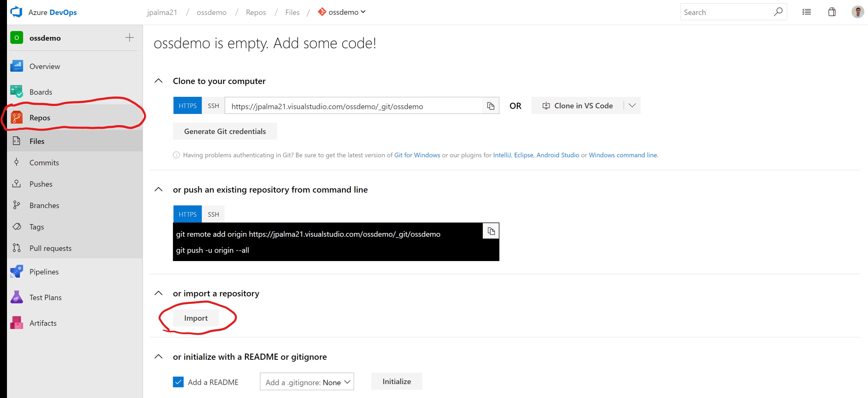Click the Azure DevOps logo icon
The height and width of the screenshot is (398, 868).
[x=16, y=12]
